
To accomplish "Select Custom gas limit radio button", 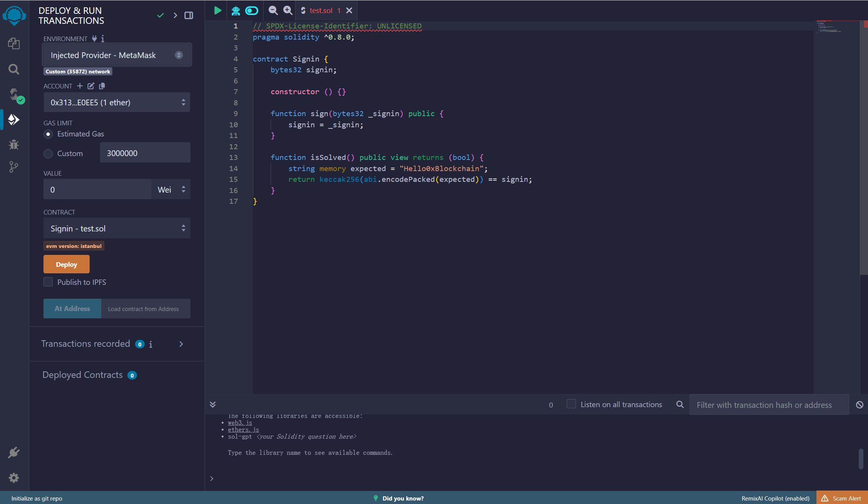I will (48, 154).
